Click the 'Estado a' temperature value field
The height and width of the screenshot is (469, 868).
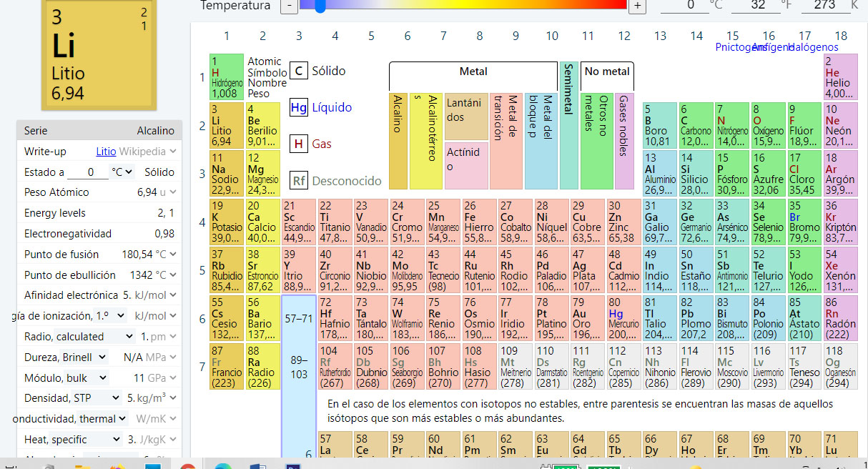[x=88, y=172]
